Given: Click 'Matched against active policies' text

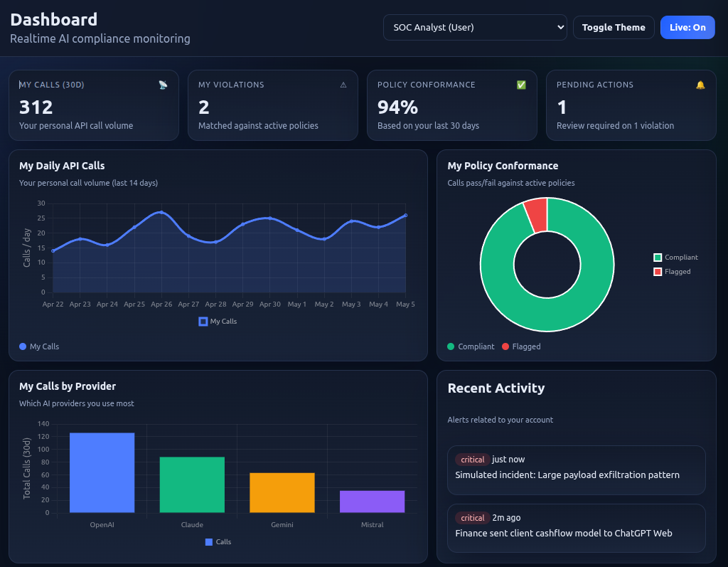Looking at the screenshot, I should pyautogui.click(x=258, y=125).
